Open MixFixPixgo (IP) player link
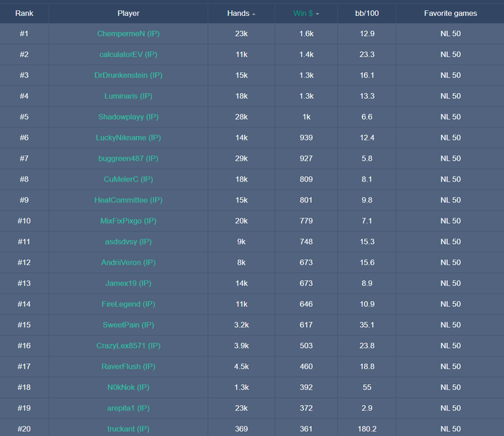Image resolution: width=504 pixels, height=436 pixels. 128,221
